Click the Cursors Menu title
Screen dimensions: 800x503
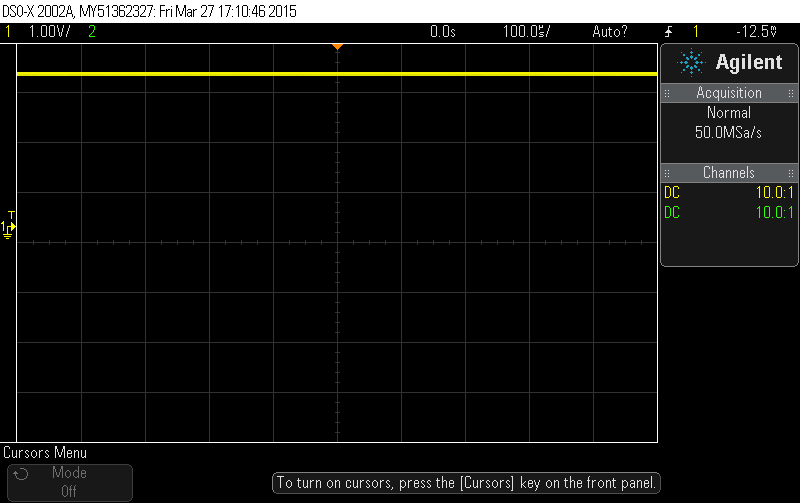click(45, 453)
